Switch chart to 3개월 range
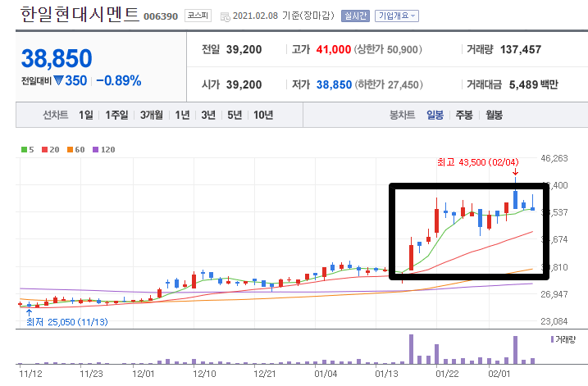Screen dimensions: 588x386 coord(152,115)
